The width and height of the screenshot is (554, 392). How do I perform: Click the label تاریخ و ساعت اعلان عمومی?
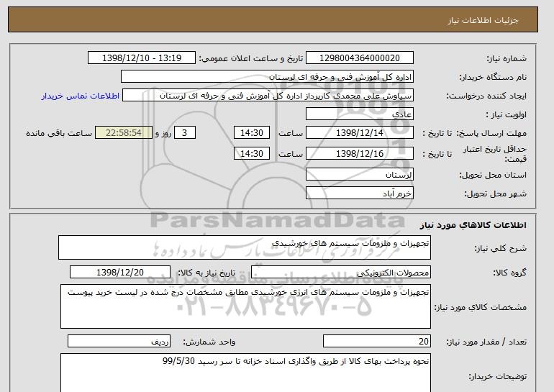pos(251,58)
